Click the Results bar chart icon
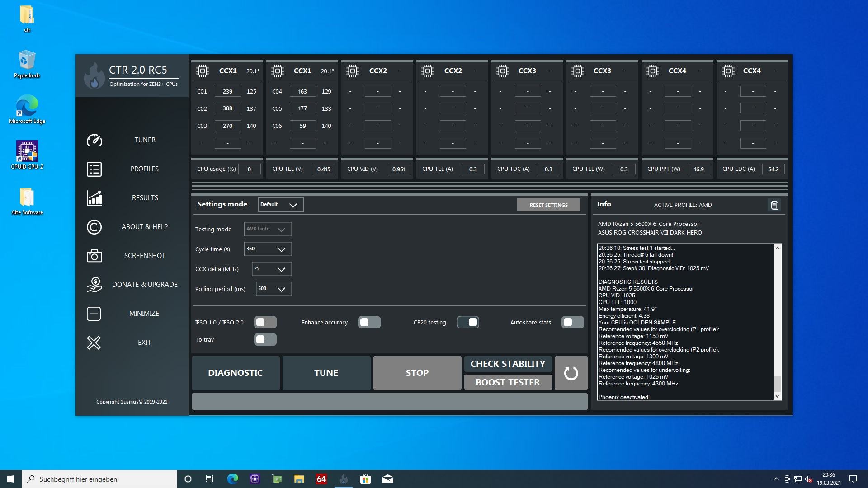Image resolution: width=868 pixels, height=488 pixels. [x=94, y=198]
